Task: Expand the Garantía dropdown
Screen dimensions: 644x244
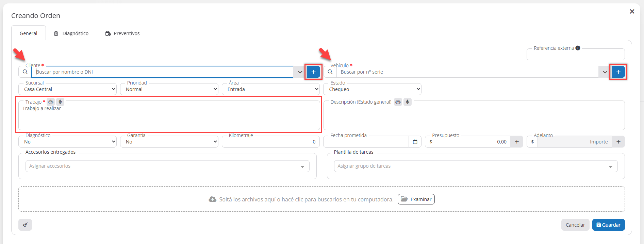Action: [169, 142]
